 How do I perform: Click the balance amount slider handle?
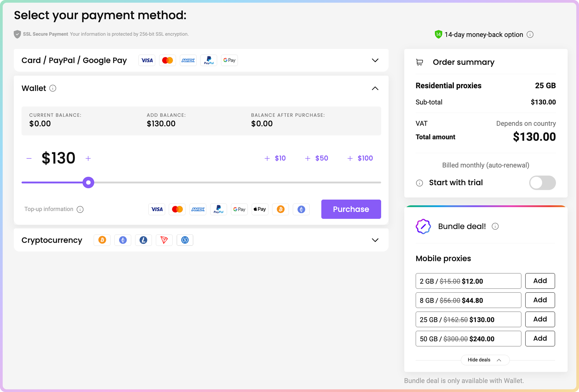tap(88, 183)
